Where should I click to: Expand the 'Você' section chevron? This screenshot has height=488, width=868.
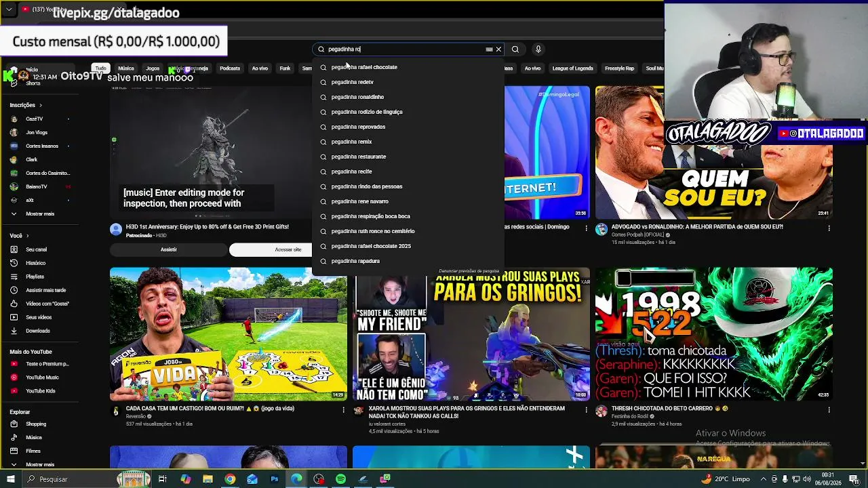[28, 236]
